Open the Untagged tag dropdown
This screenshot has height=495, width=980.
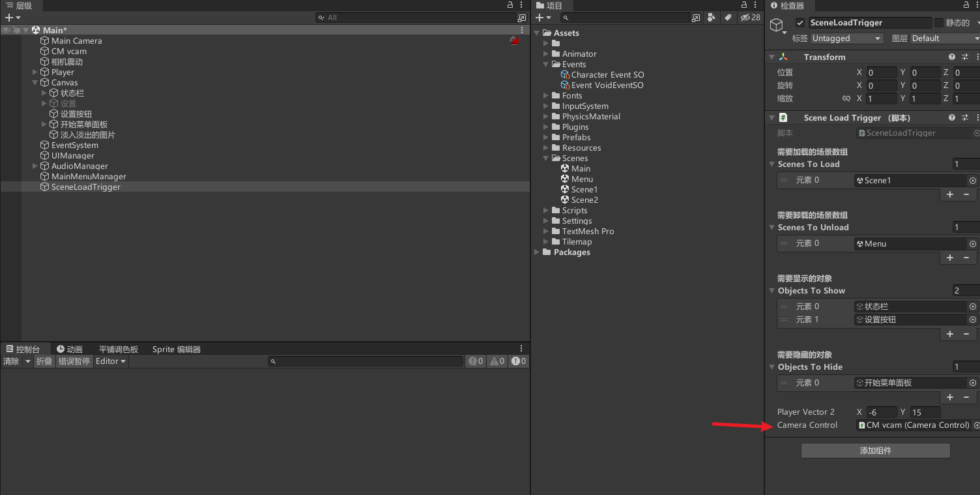click(x=846, y=38)
